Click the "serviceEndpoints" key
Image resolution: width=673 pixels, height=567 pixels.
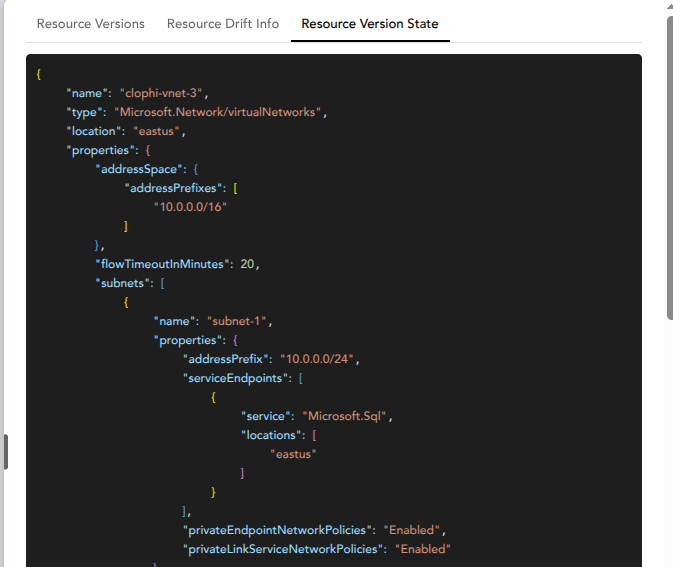[235, 378]
